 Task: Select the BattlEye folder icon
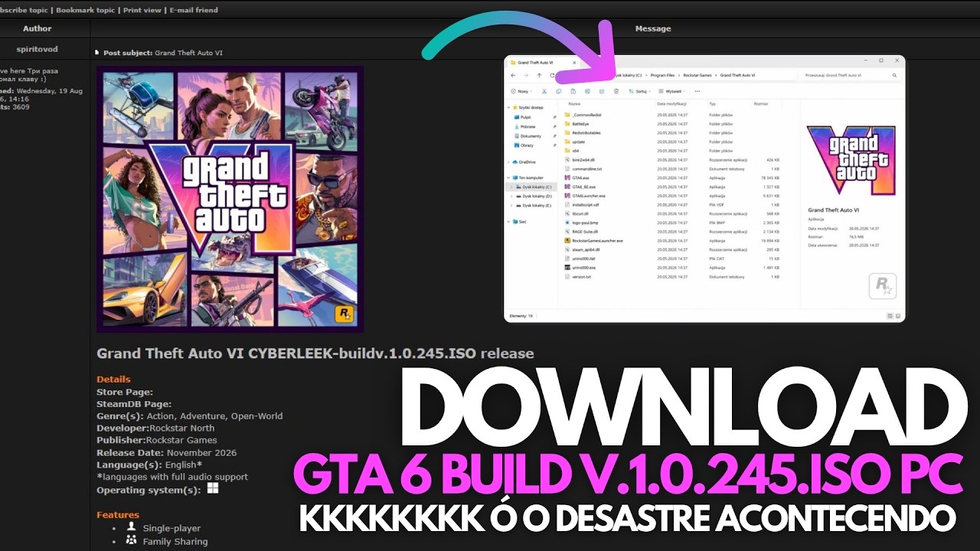click(x=567, y=123)
